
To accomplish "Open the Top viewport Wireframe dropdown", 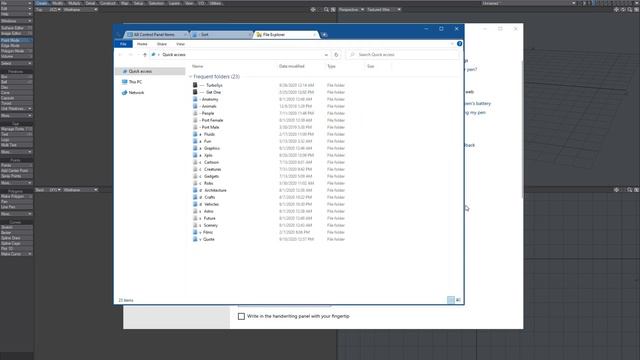I will (x=80, y=9).
